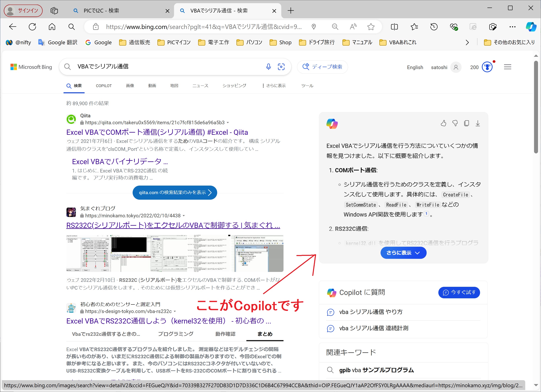Reload the page with the refresh icon

pyautogui.click(x=32, y=27)
